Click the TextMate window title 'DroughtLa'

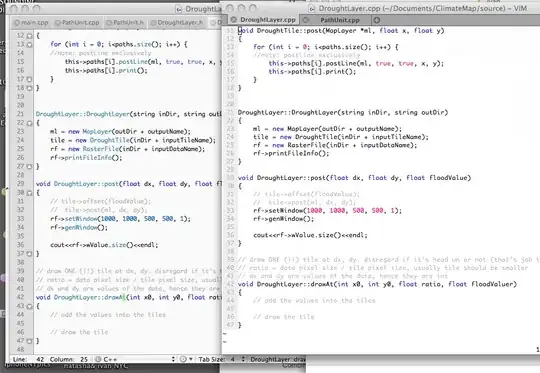tap(203, 9)
